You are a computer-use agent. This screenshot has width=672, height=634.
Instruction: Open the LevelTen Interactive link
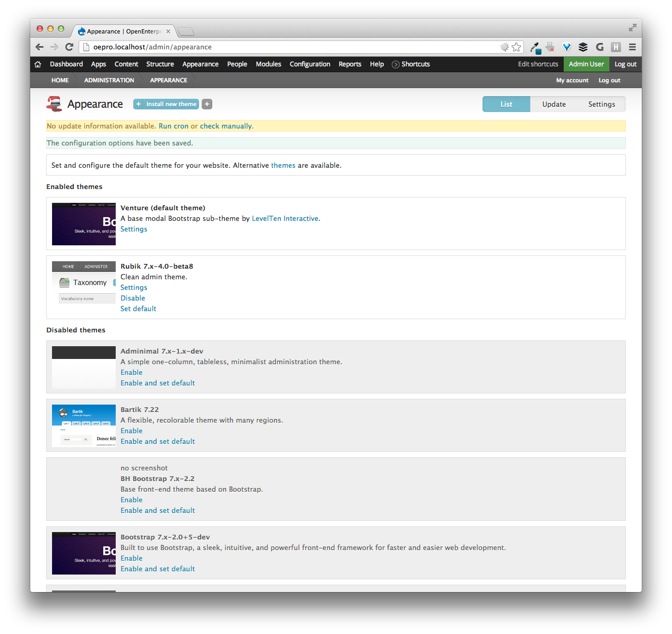285,219
